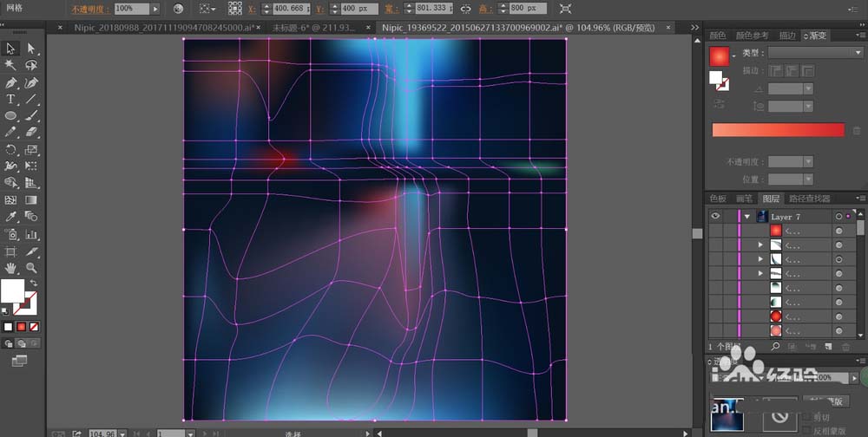
Task: Pick the Gradient tool in toolbox
Action: [x=31, y=199]
